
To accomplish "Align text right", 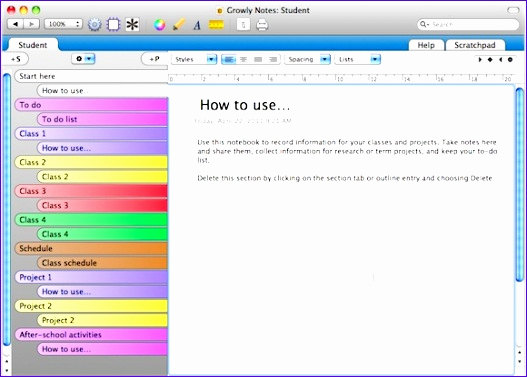I will (x=273, y=59).
